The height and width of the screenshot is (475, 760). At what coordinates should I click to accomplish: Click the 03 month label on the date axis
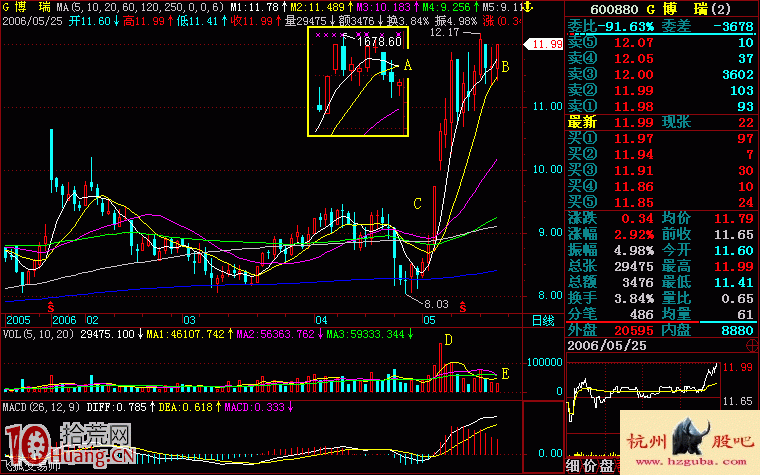(189, 320)
